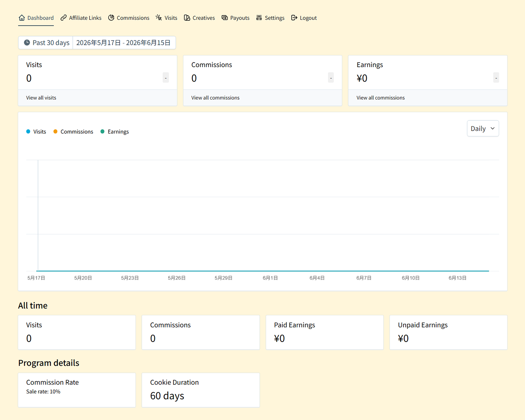Open Settings from the top navigation
Screen dimensions: 525x420
click(x=270, y=18)
